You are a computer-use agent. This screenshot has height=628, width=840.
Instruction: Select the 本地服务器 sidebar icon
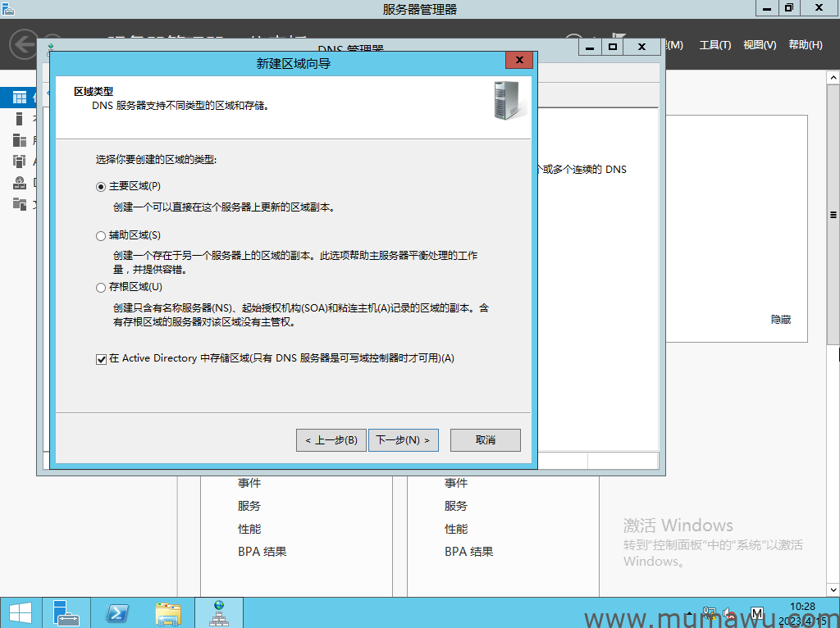tap(18, 118)
